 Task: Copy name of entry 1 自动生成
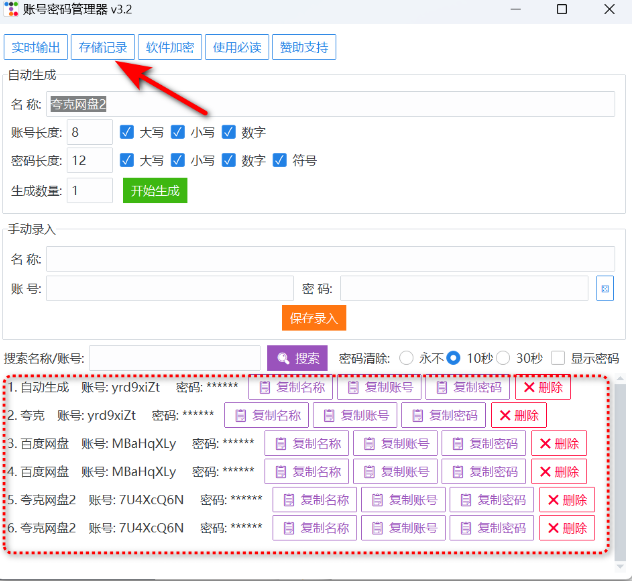(290, 387)
